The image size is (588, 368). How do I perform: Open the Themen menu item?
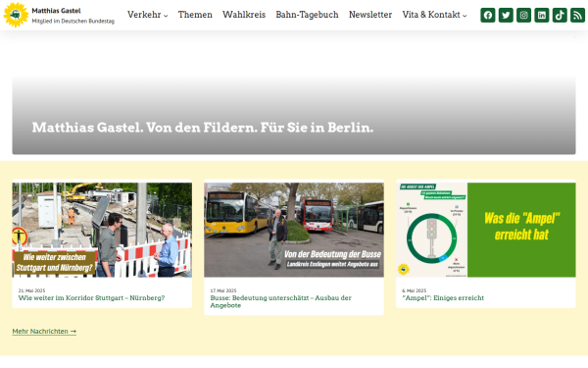[195, 15]
